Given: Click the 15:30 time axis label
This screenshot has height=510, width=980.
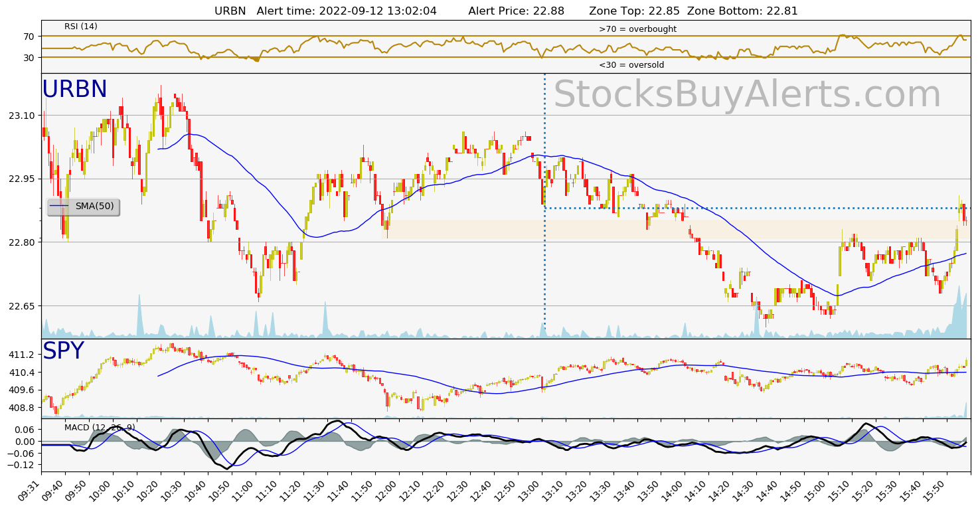Looking at the screenshot, I should 889,491.
